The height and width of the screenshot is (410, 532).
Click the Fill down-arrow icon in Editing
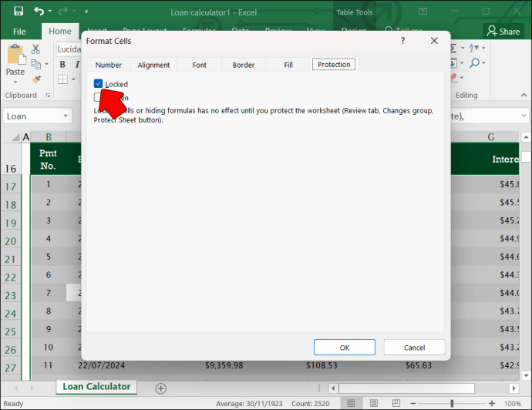[x=453, y=63]
